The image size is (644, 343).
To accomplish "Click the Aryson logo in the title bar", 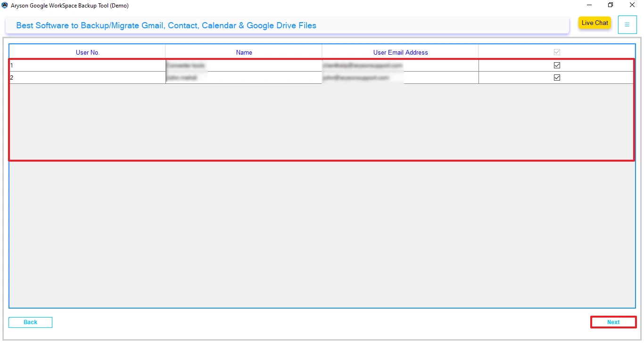I will 5,5.
